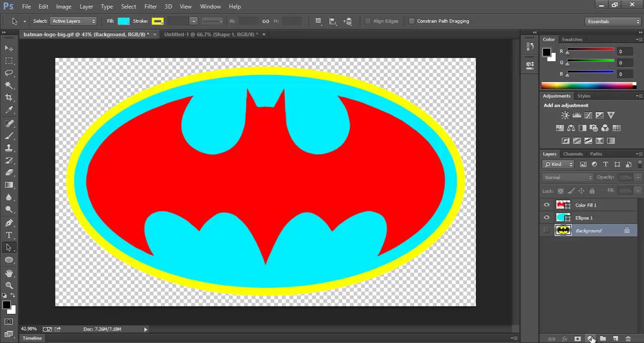Open the stroke line type dropdown
The height and width of the screenshot is (343, 644).
click(x=212, y=21)
